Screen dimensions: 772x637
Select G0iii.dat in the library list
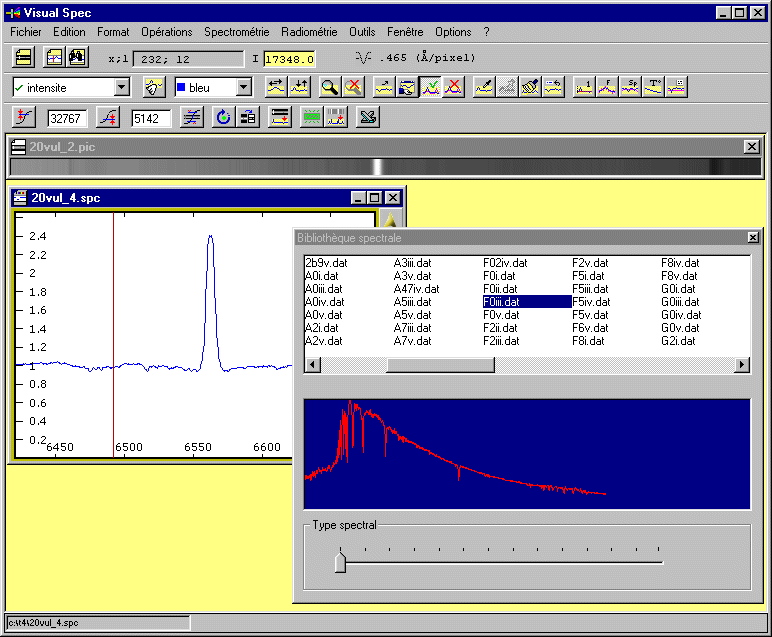[x=681, y=302]
